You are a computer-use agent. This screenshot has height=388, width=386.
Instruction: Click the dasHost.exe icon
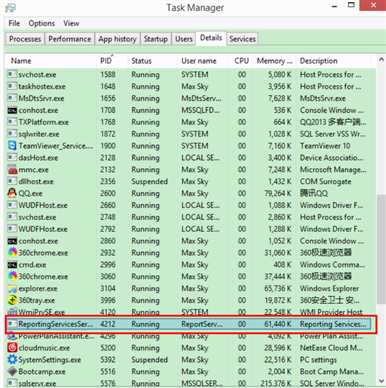[12, 158]
